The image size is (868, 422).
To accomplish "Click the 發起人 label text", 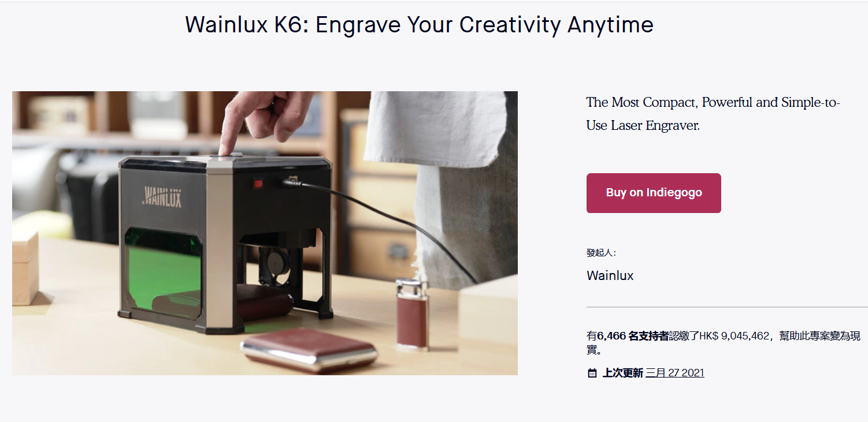I will coord(601,253).
